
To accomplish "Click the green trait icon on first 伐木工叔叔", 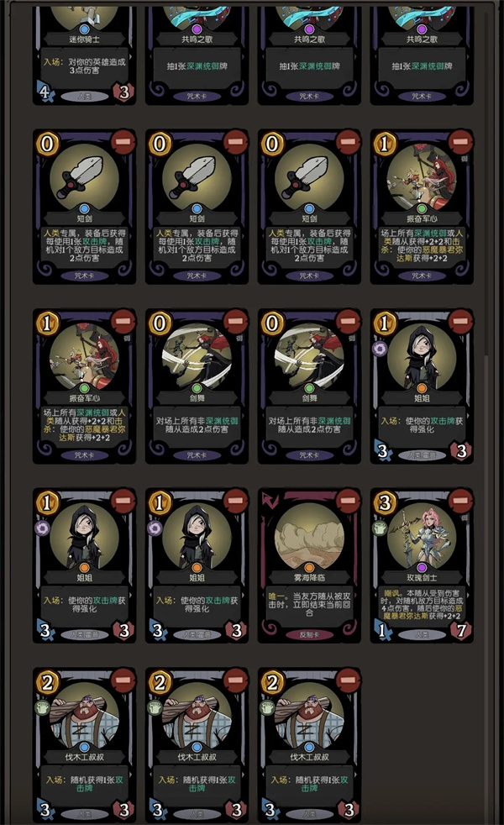I will pyautogui.click(x=42, y=707).
